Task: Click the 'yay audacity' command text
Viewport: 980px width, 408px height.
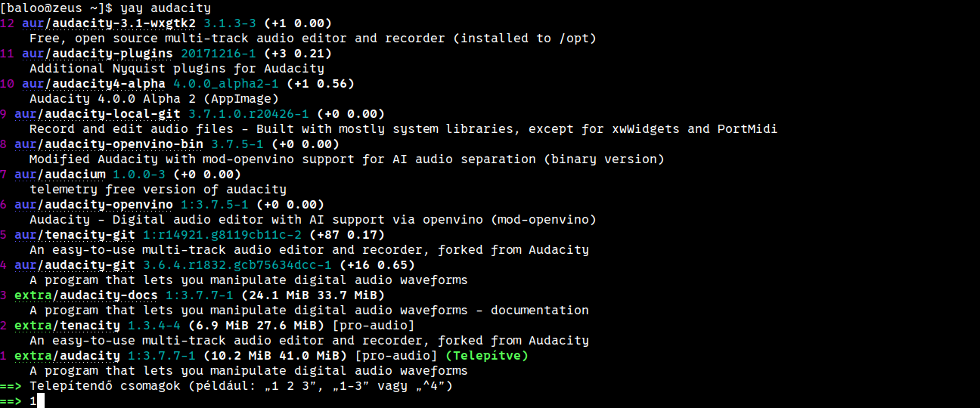Action: [x=166, y=8]
